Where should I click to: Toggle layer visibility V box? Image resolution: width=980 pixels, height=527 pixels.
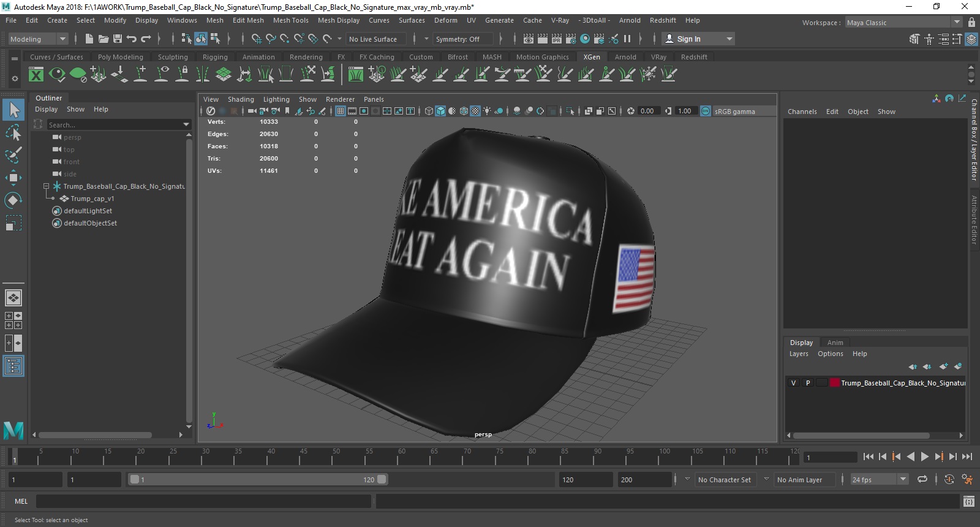tap(794, 382)
